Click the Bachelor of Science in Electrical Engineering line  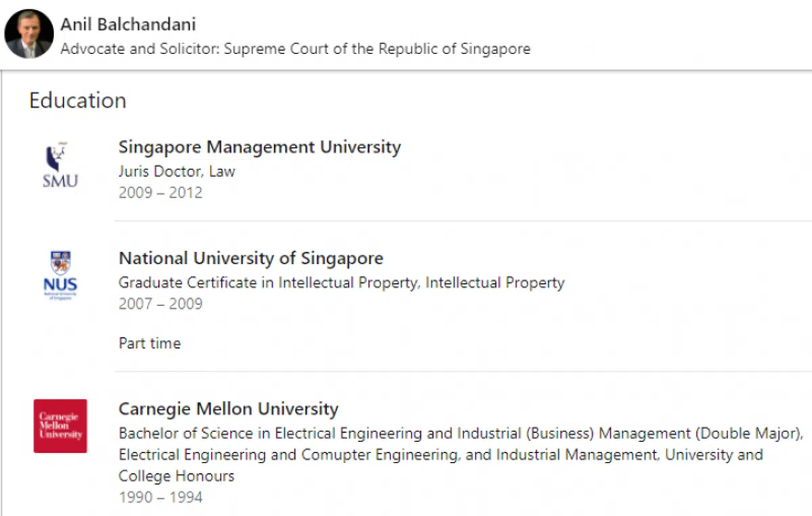pyautogui.click(x=460, y=433)
